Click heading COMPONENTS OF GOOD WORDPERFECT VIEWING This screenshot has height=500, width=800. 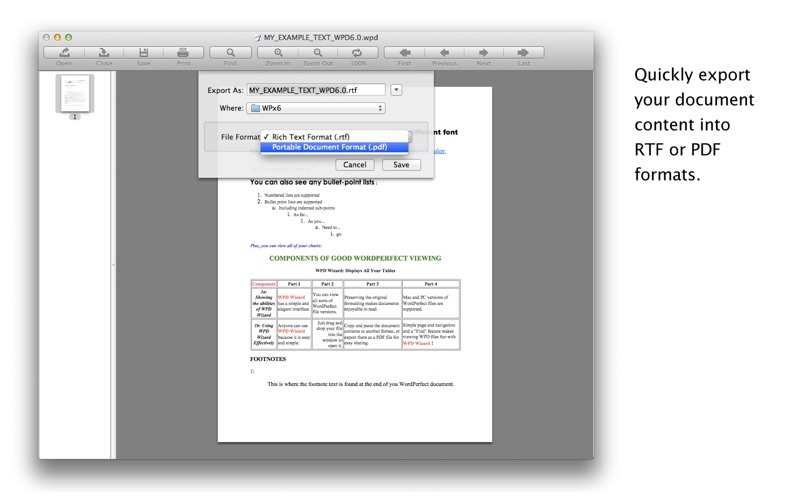[x=355, y=258]
